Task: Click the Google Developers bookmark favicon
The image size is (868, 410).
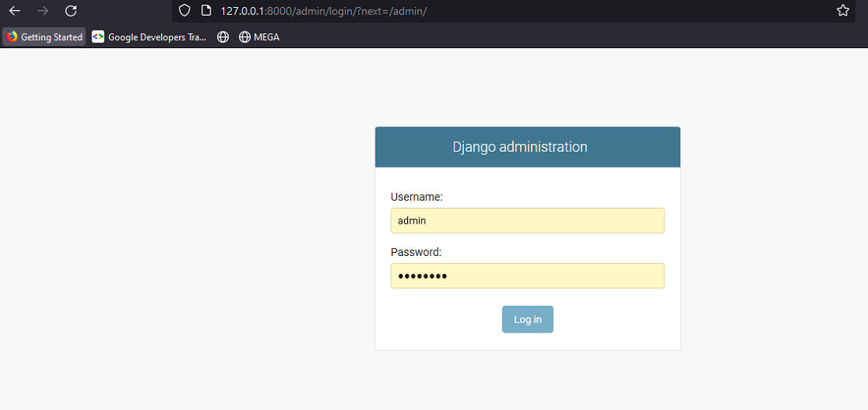Action: tap(98, 37)
